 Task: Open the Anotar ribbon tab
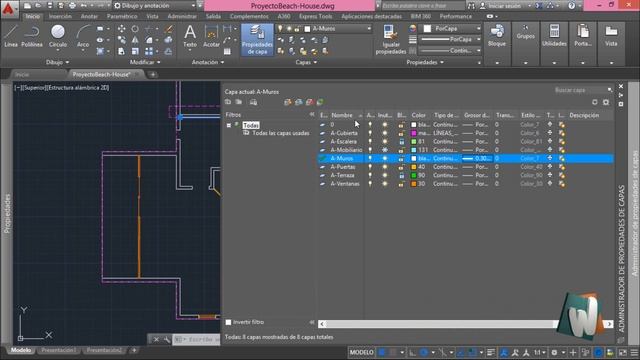(x=89, y=16)
